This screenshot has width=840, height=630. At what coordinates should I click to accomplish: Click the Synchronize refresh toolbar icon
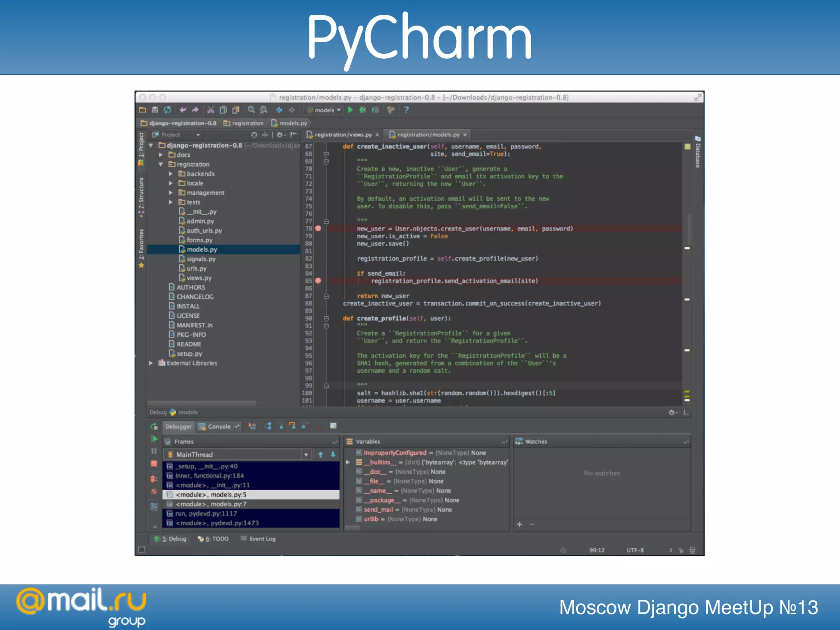tap(167, 110)
